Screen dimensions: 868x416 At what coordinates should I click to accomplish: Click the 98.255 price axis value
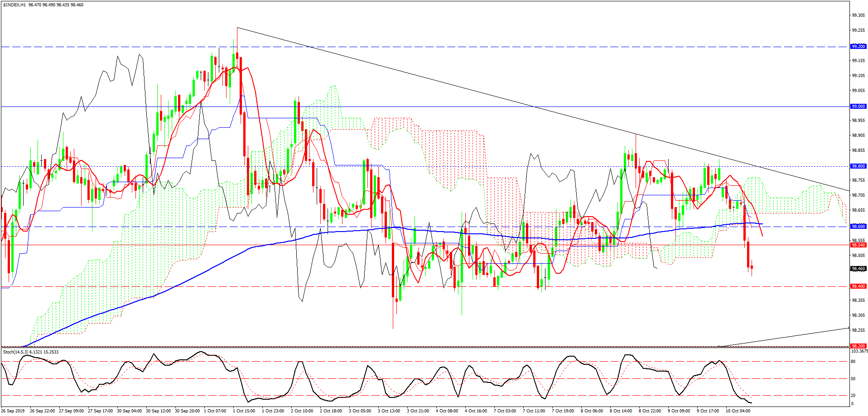[858, 330]
